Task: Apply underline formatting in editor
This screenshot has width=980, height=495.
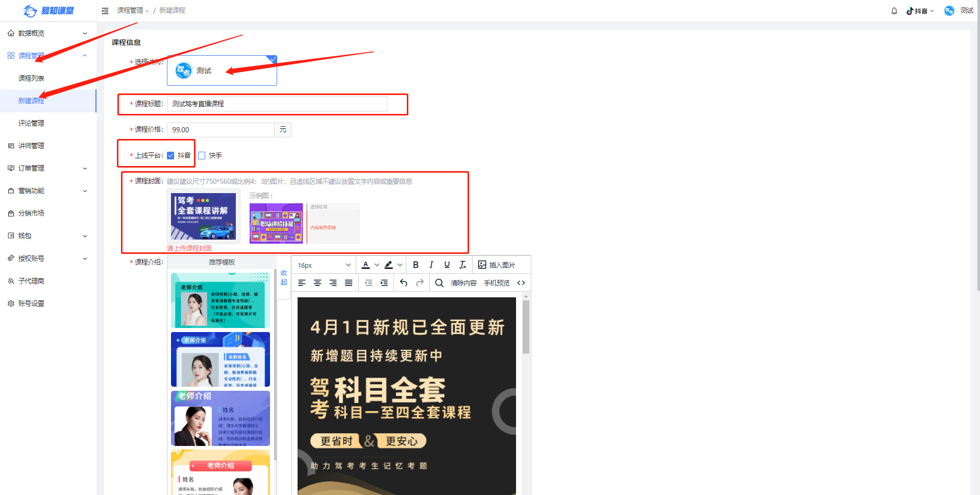Action: [447, 265]
